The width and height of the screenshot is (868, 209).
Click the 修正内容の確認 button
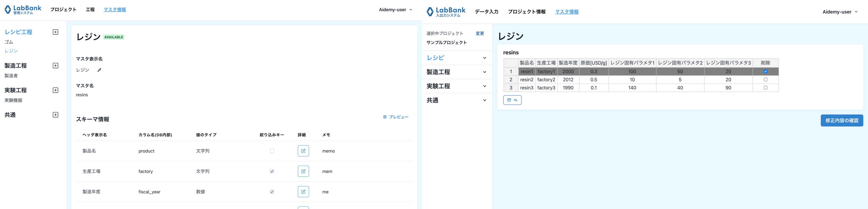click(x=842, y=120)
